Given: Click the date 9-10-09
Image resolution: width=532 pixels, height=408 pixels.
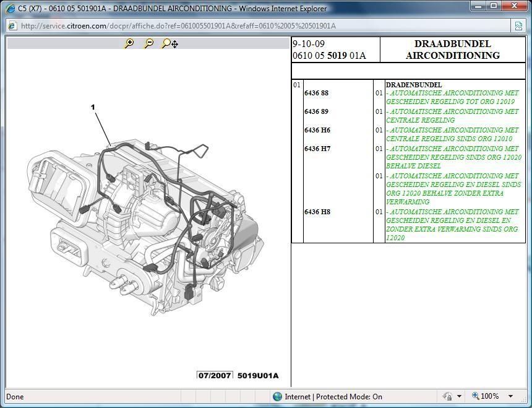Looking at the screenshot, I should 309,44.
